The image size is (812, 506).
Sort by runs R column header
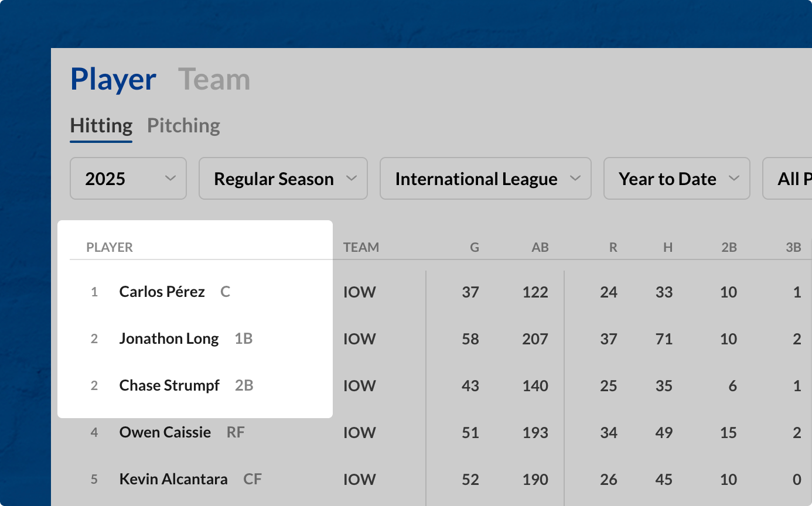[613, 247]
